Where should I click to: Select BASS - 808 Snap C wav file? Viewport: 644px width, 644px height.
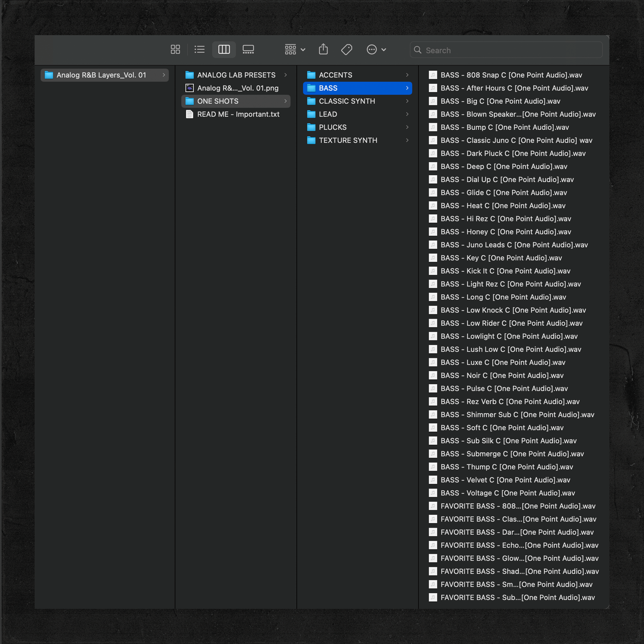click(x=511, y=75)
